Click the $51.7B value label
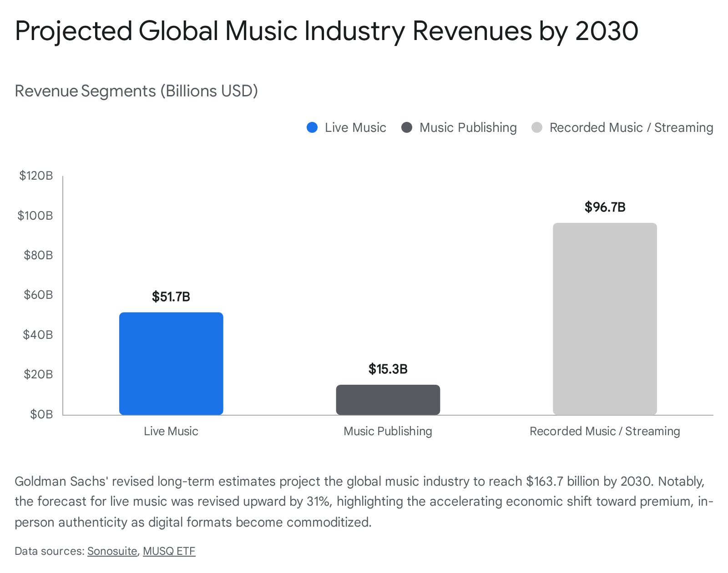 coord(171,297)
